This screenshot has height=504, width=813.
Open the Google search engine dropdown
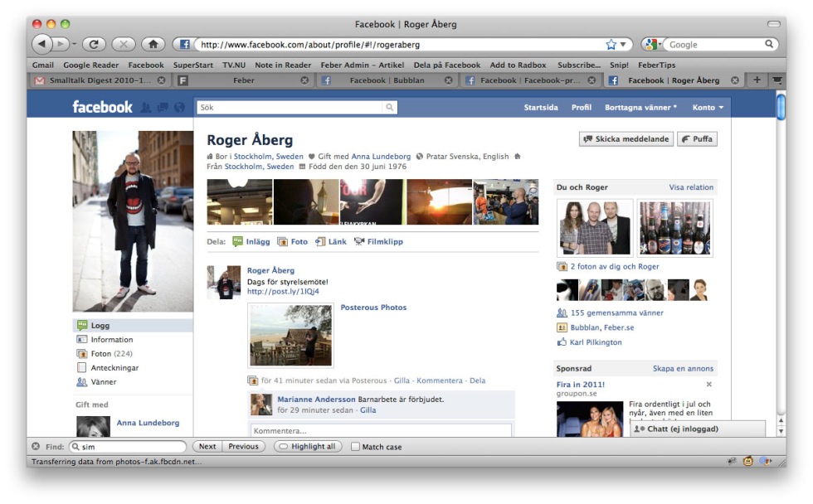click(654, 45)
